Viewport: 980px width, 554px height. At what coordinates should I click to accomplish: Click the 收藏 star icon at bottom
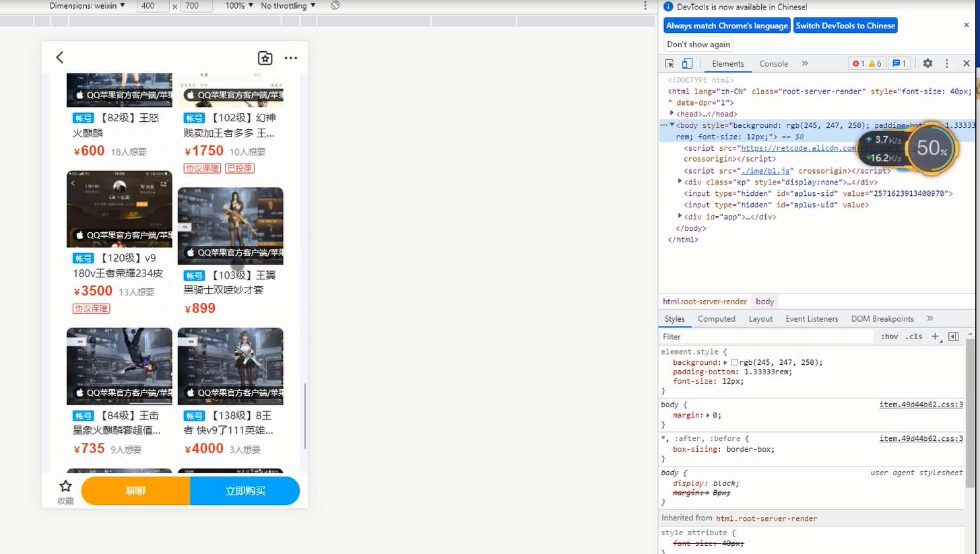click(65, 486)
